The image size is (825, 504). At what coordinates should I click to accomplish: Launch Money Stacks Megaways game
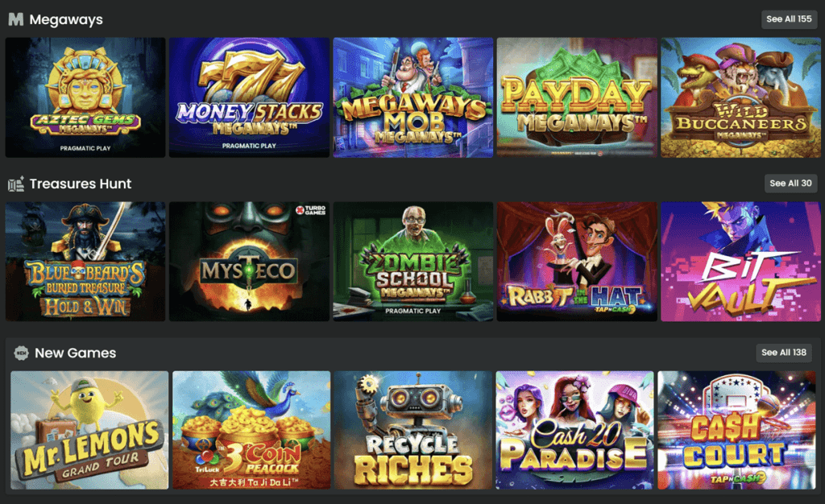(249, 97)
